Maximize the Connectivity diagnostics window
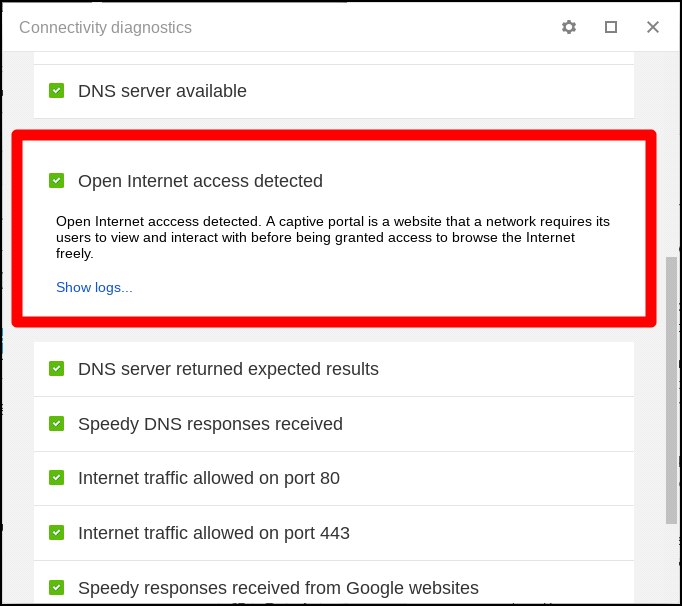The height and width of the screenshot is (606, 682). pos(611,27)
